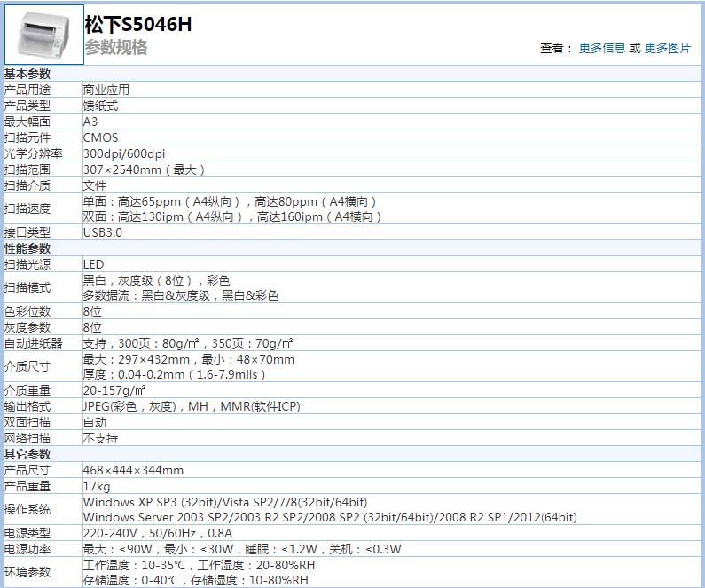Select the 双面：高达130ipm scan speed line
The width and height of the screenshot is (705, 588).
coord(232,216)
